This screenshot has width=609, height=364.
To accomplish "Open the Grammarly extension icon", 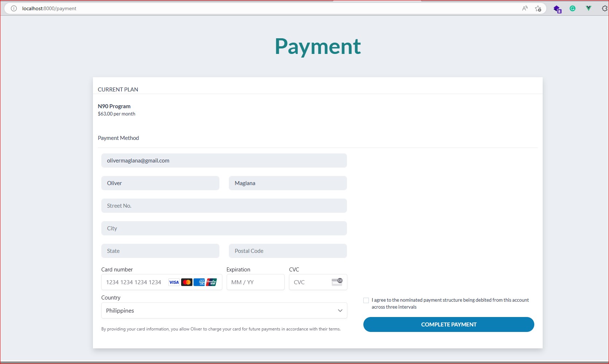I will [573, 8].
